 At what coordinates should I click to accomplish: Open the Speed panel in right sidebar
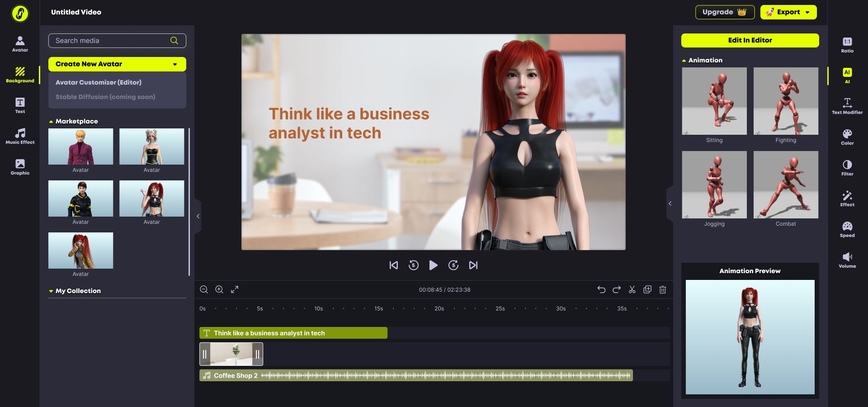click(847, 229)
